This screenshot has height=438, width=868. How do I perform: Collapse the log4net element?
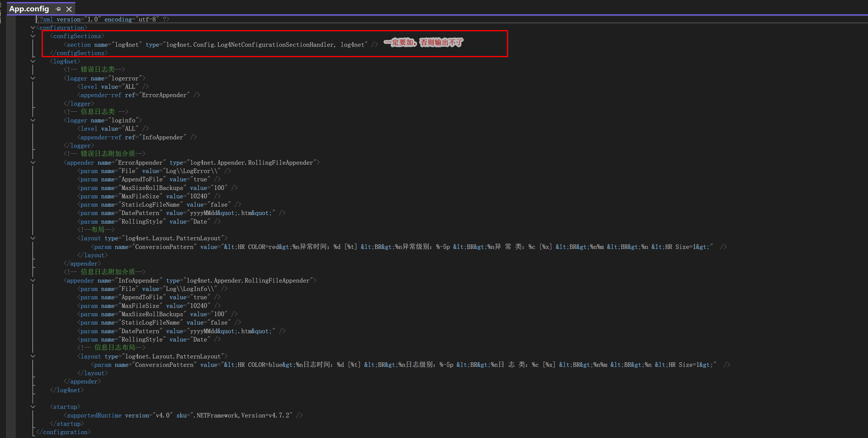[33, 61]
